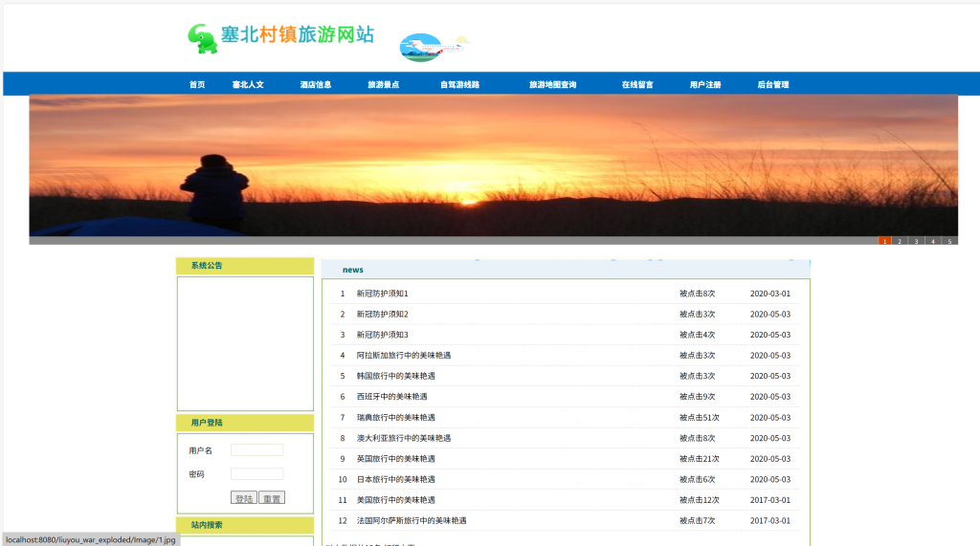980x546 pixels.
Task: Open 日本旅行中的美味艳遇 article
Action: [395, 479]
